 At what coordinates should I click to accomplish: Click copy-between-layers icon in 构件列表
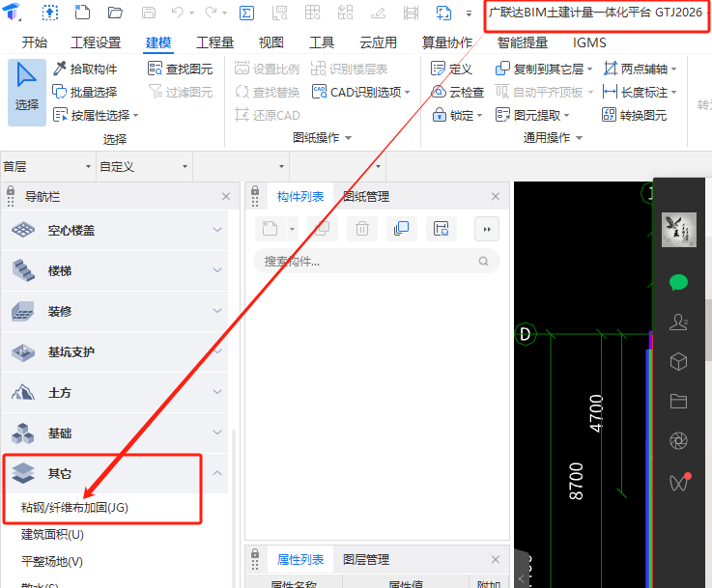[402, 229]
